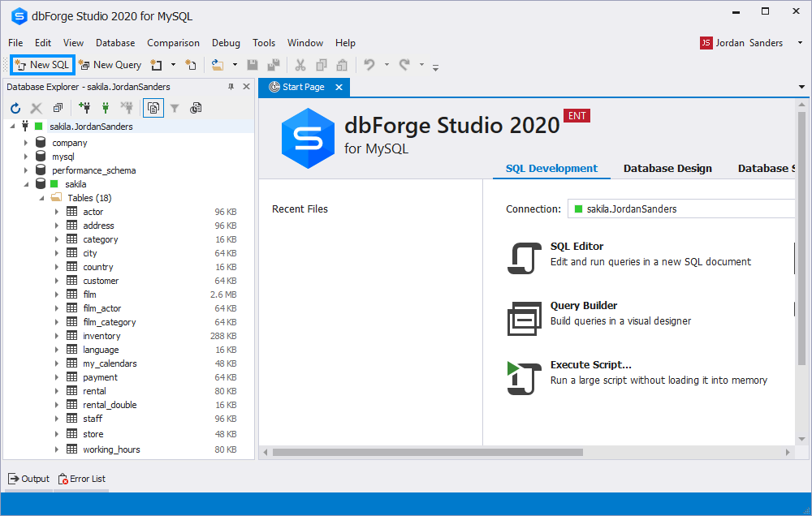Close the Start Page tab
The height and width of the screenshot is (516, 812).
click(x=339, y=87)
